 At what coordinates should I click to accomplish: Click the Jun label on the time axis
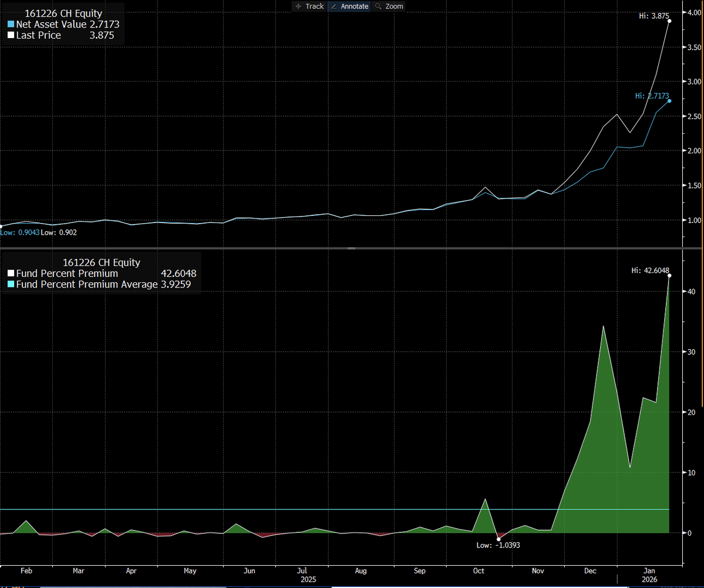click(x=249, y=571)
